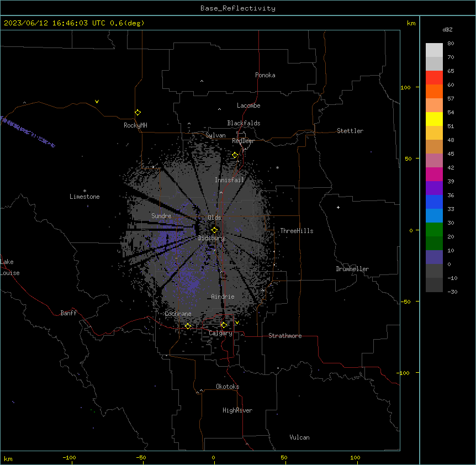Select the Calgary label
The height and width of the screenshot is (465, 476).
(x=221, y=333)
